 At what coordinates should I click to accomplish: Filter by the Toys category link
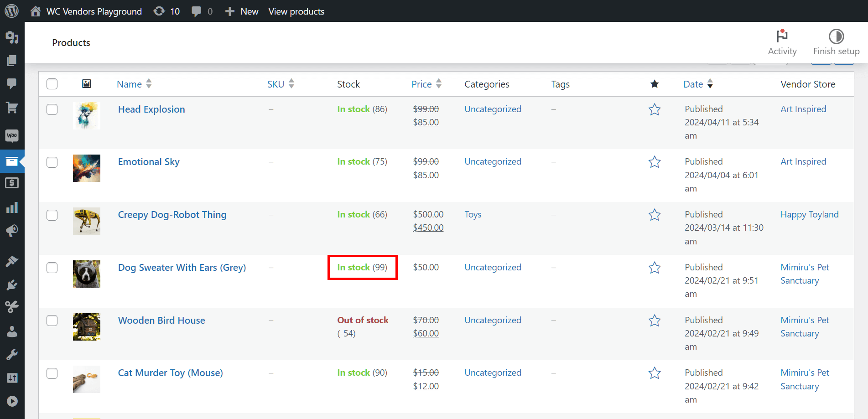473,214
